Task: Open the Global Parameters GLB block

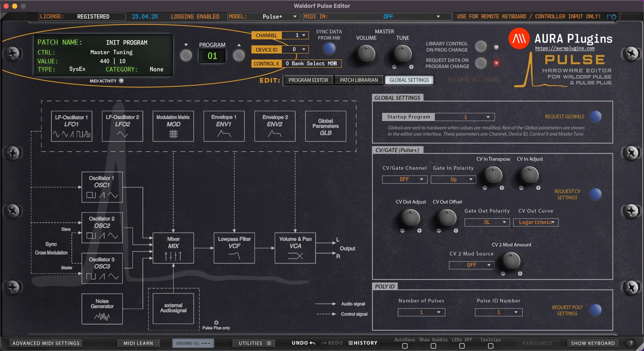Action: (x=325, y=126)
